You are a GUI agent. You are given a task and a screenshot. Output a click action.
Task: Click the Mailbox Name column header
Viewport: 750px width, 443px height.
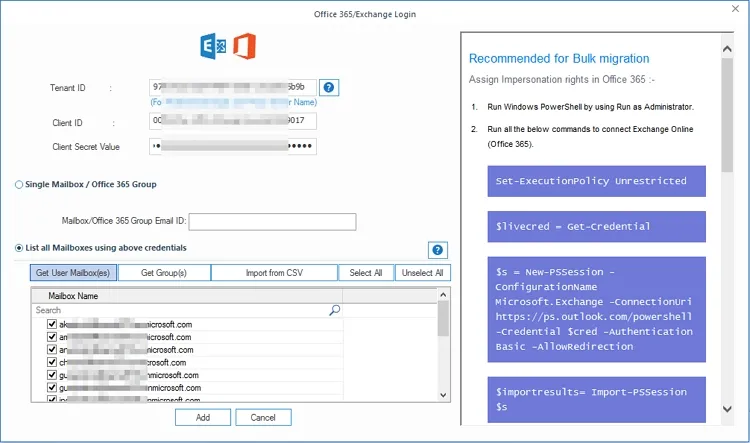click(187, 296)
